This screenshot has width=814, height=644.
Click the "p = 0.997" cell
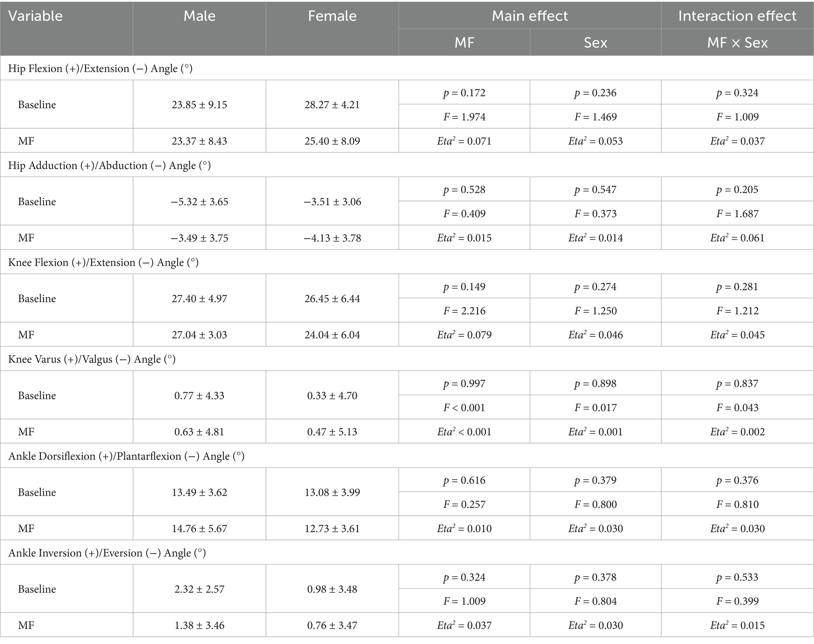click(464, 383)
